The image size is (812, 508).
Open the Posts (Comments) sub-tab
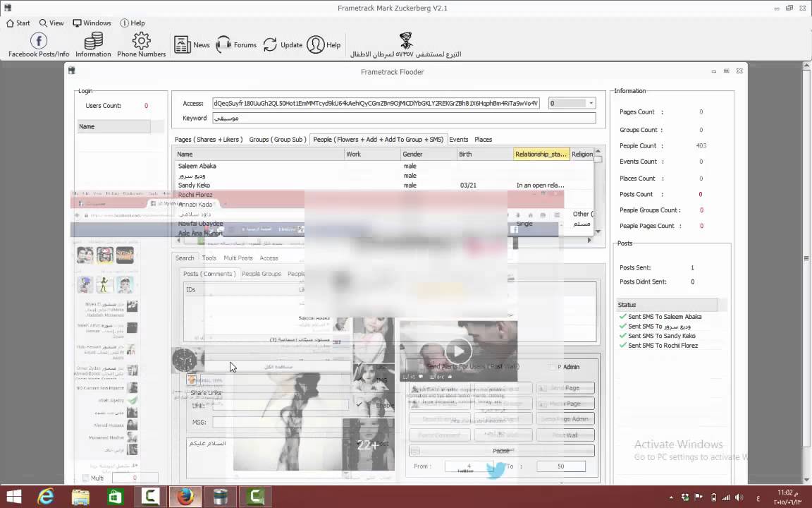click(209, 274)
